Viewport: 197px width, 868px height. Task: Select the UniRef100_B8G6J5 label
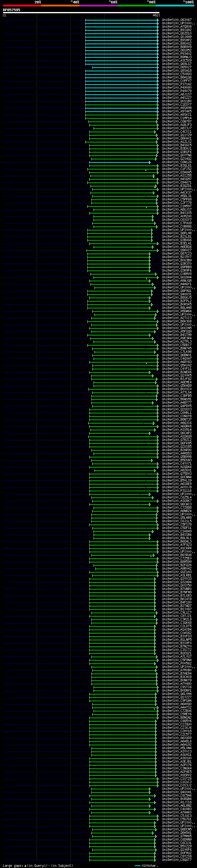point(176,297)
